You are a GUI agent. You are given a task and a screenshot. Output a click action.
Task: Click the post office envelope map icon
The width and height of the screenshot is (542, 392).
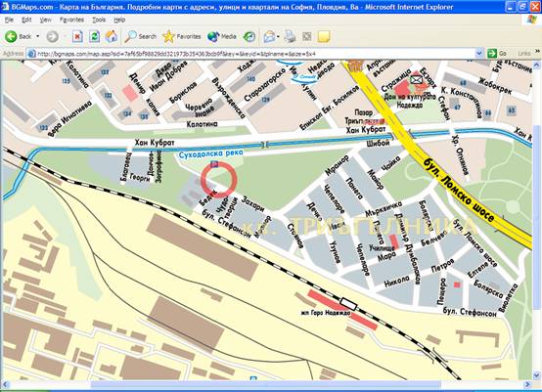tap(417, 80)
